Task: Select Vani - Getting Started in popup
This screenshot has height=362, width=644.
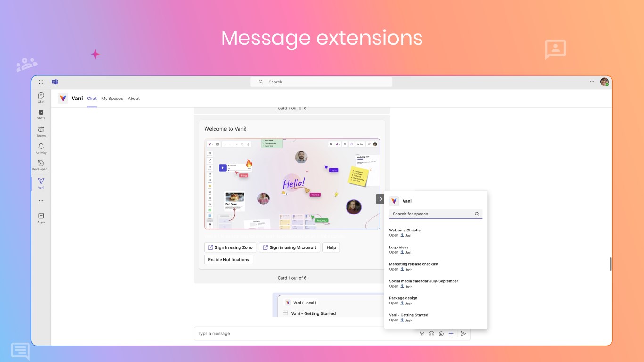Action: pyautogui.click(x=436, y=318)
